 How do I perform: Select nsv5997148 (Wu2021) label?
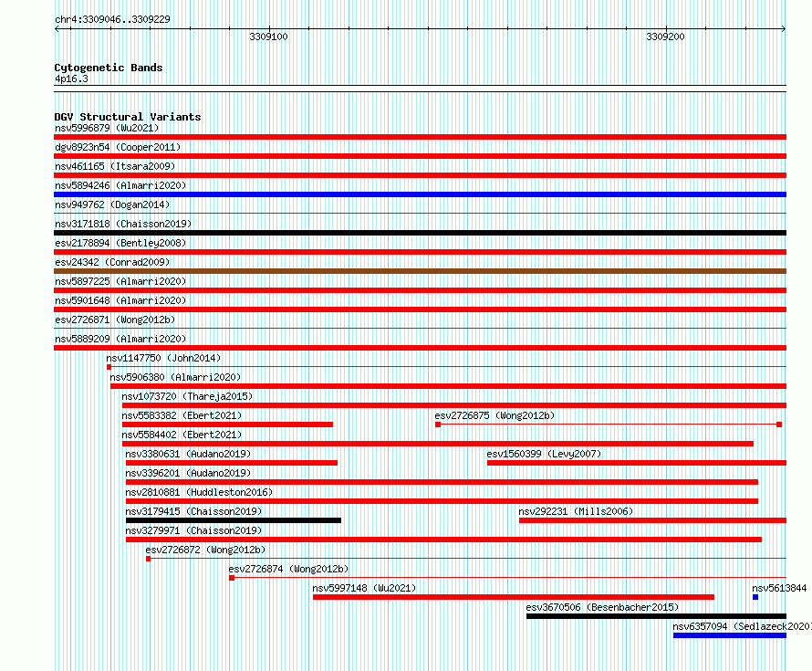pyautogui.click(x=364, y=588)
